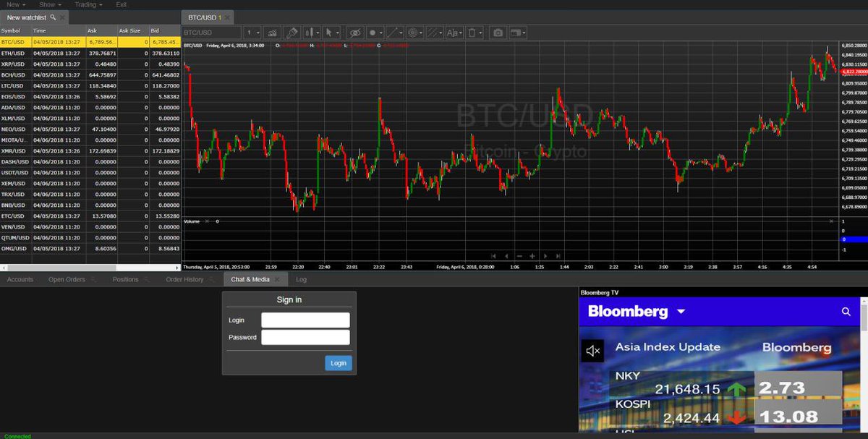Pick the text annotation tool
The height and width of the screenshot is (439, 868).
point(452,33)
